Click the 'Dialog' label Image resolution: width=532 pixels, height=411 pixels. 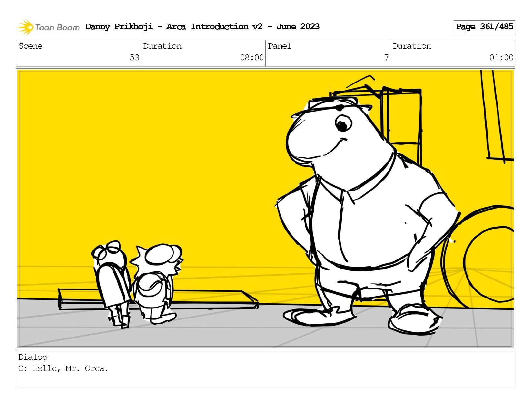(33, 357)
